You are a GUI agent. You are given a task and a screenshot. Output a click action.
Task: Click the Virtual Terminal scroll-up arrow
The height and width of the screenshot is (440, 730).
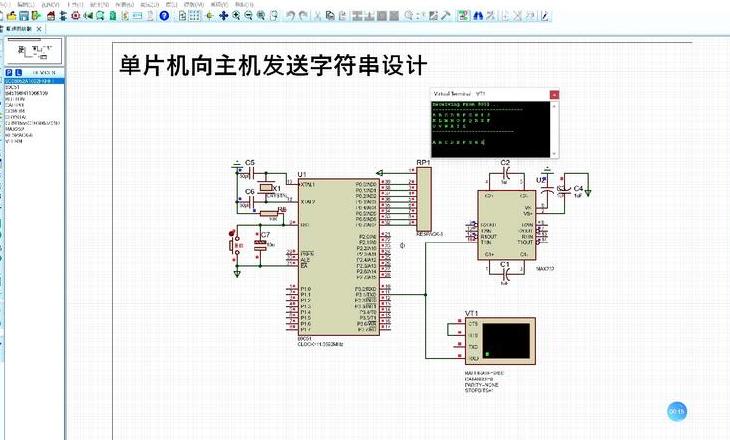(554, 106)
